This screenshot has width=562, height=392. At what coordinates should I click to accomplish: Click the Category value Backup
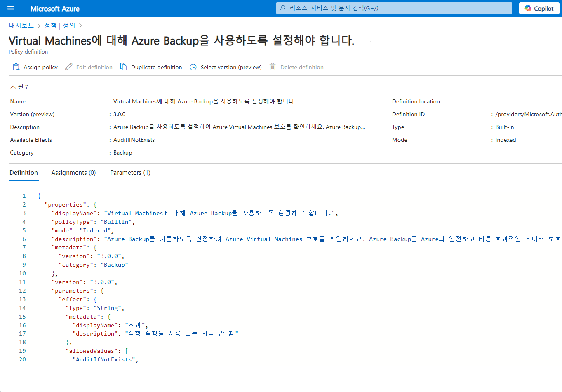click(123, 153)
